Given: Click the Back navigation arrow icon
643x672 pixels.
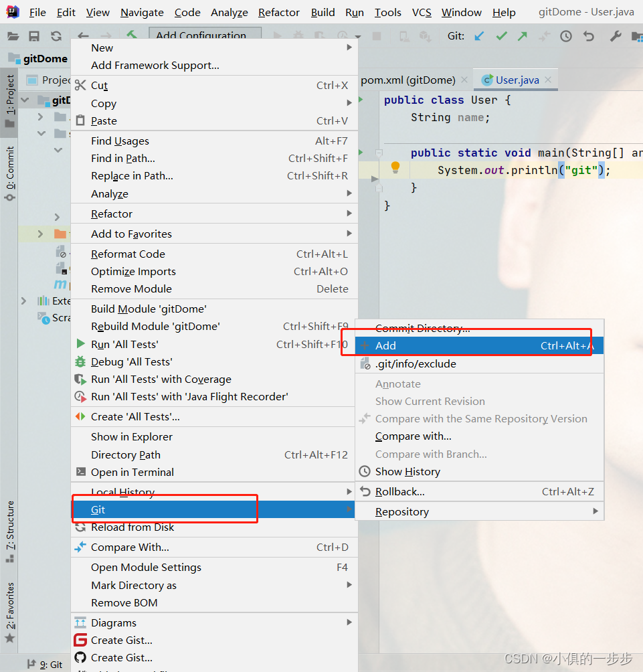Looking at the screenshot, I should click(82, 36).
